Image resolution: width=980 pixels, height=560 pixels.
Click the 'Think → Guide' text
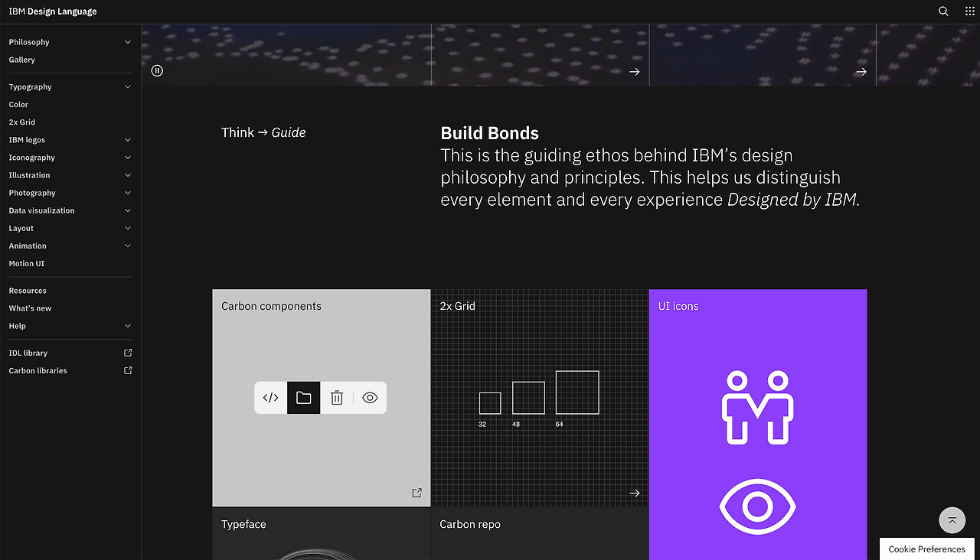coord(263,132)
